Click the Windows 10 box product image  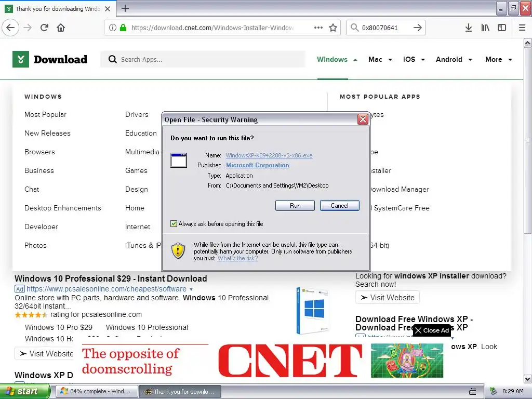click(312, 311)
